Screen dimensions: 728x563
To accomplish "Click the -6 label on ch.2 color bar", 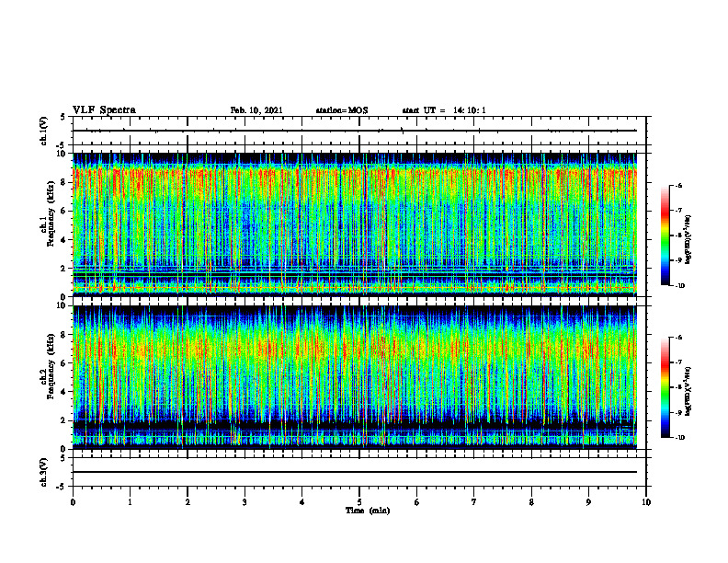I will pos(678,338).
